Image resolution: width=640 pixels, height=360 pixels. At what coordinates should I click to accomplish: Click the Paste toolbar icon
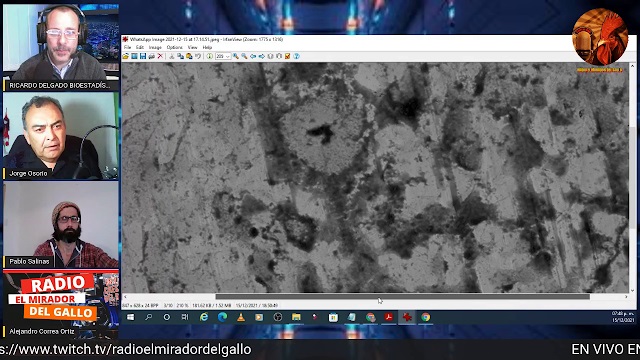pyautogui.click(x=189, y=56)
